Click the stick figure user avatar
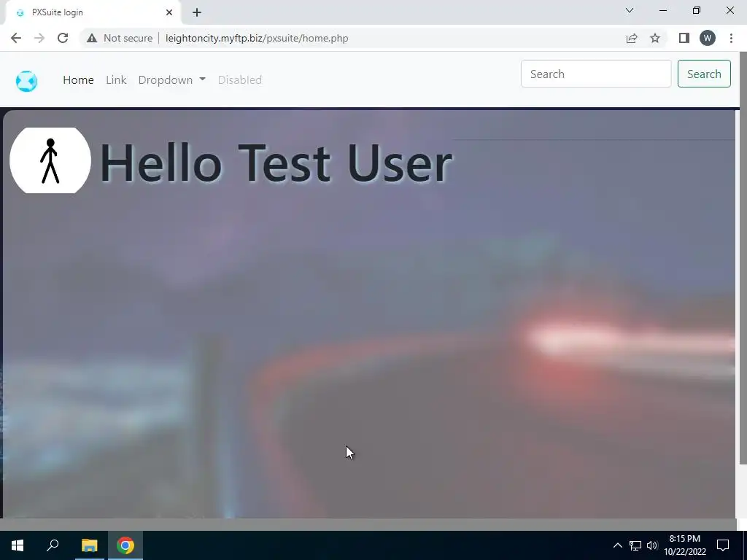747x560 pixels. point(50,160)
